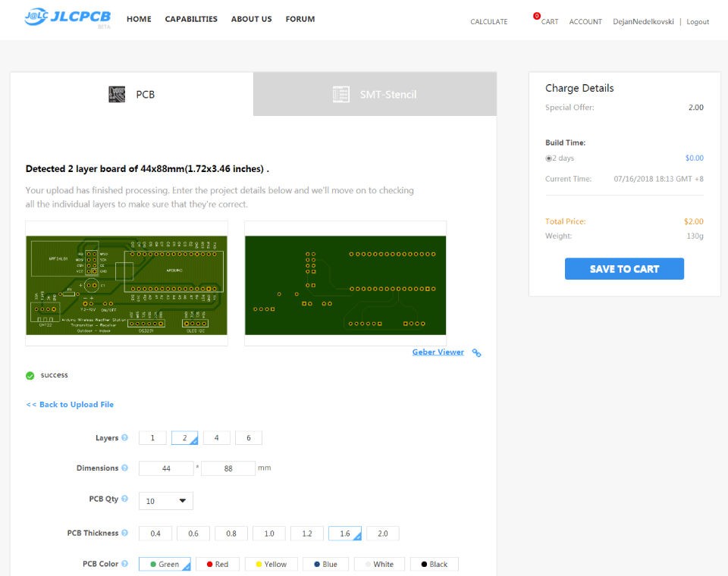The height and width of the screenshot is (576, 728).
Task: Click the PCB Thickness help icon
Action: (125, 534)
